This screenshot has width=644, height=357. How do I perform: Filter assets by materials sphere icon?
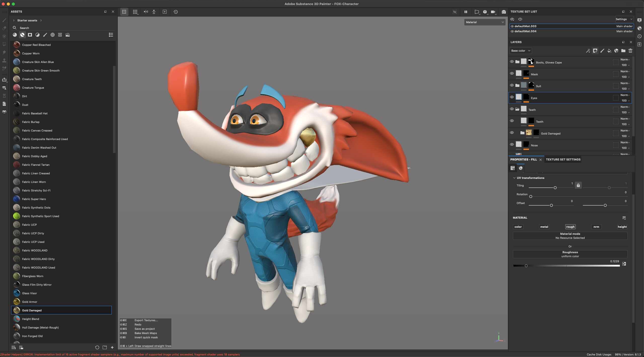coord(15,35)
